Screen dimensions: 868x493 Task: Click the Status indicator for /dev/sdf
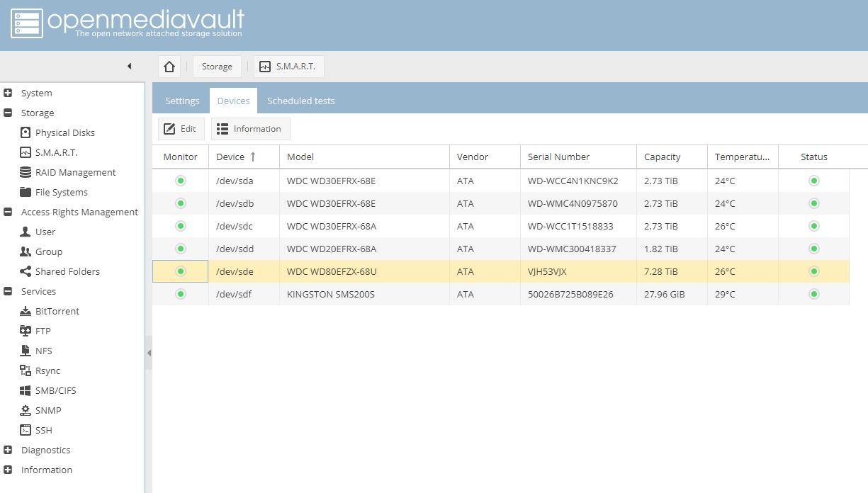coord(813,294)
